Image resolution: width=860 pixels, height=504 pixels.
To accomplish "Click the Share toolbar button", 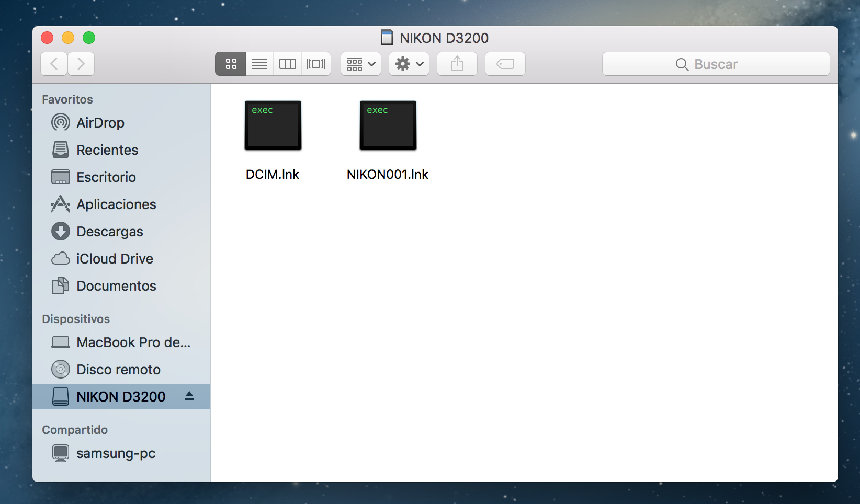I will coord(457,64).
